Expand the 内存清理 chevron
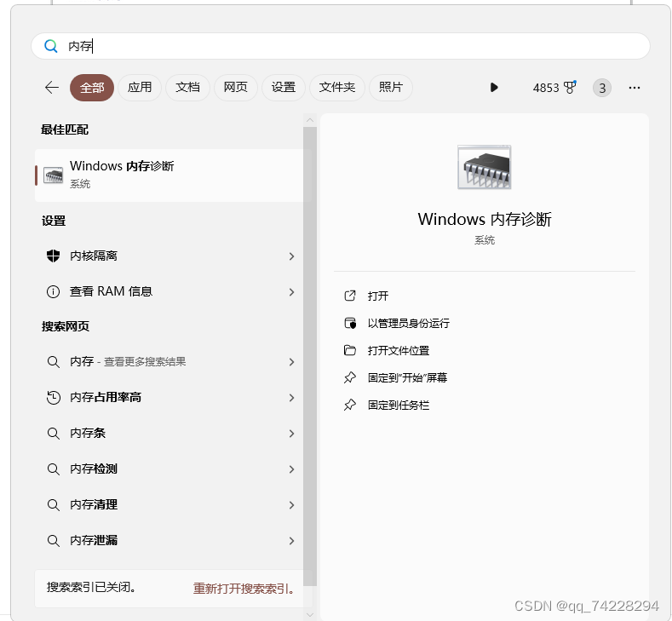Image resolution: width=672 pixels, height=621 pixels. [292, 505]
